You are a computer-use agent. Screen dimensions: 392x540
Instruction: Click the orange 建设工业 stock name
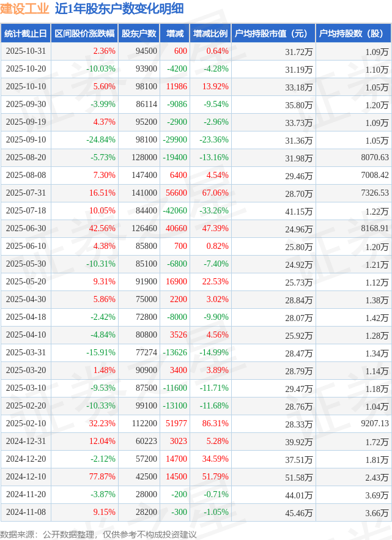point(25,9)
